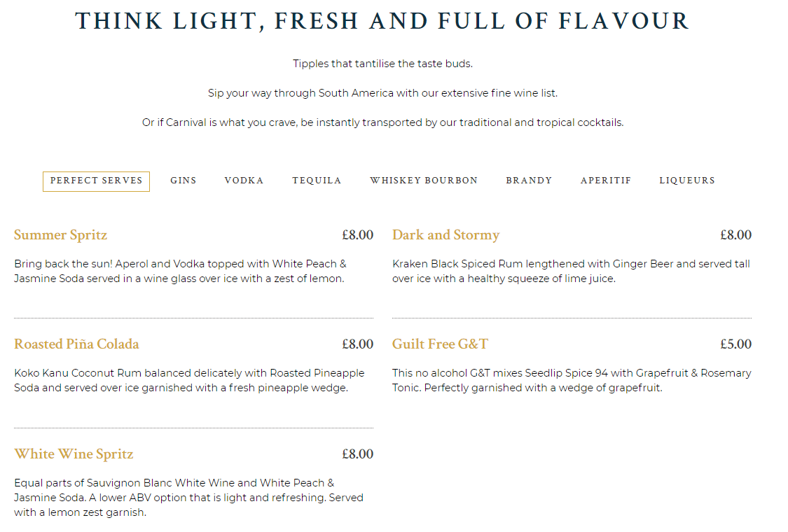Click the tagline about South America wine list
The height and width of the screenshot is (532, 788).
point(383,93)
